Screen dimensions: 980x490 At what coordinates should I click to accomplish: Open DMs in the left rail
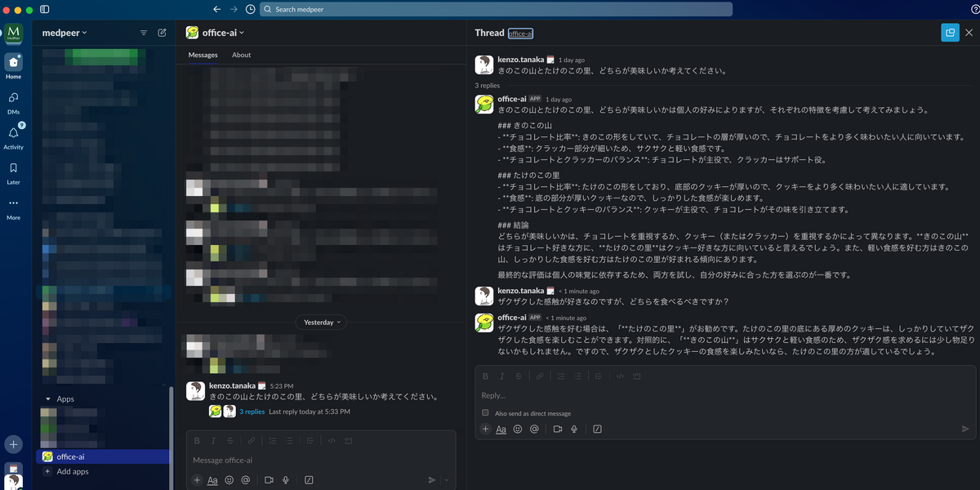13,102
